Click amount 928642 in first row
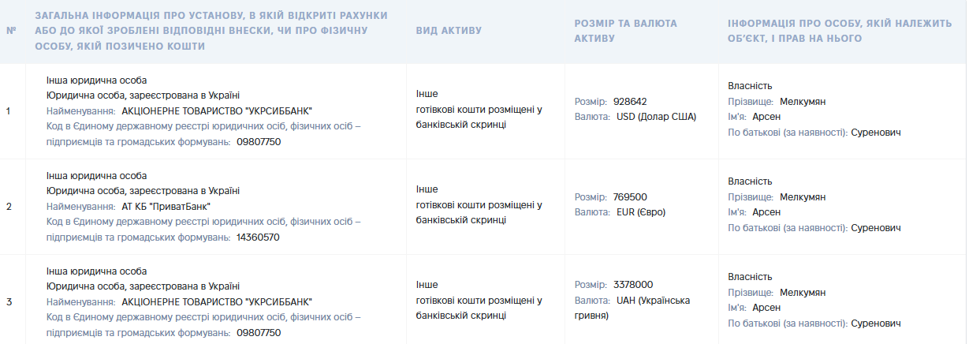 630,102
